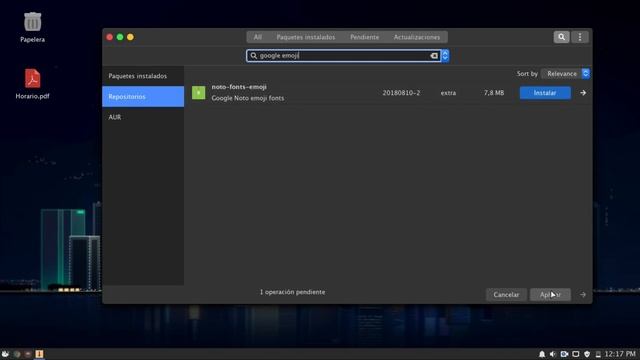The height and width of the screenshot is (360, 640).
Task: Click the extra repository label
Action: click(448, 93)
